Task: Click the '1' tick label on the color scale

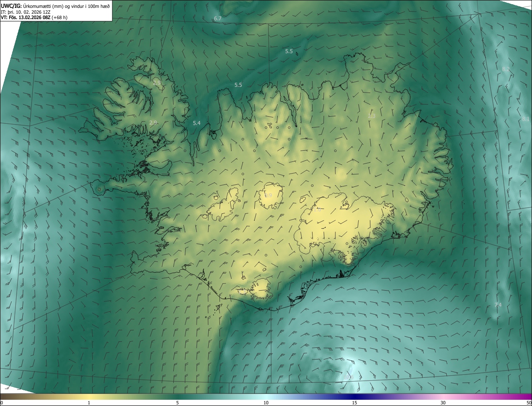Action: click(89, 403)
